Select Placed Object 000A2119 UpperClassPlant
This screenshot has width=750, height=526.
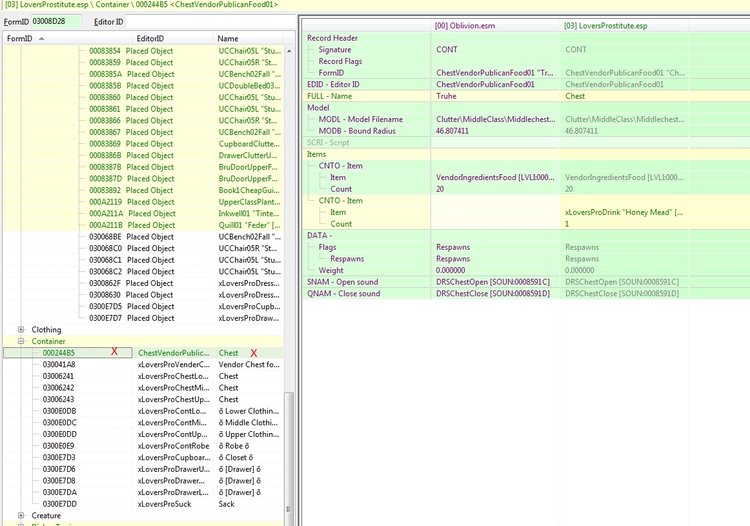point(143,202)
